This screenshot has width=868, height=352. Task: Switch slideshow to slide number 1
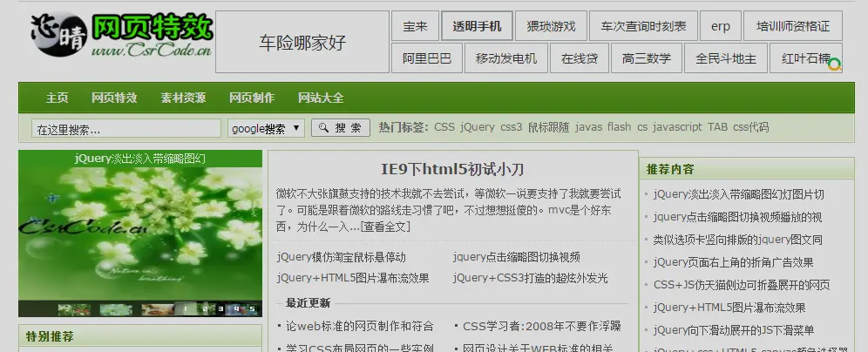pos(186,308)
